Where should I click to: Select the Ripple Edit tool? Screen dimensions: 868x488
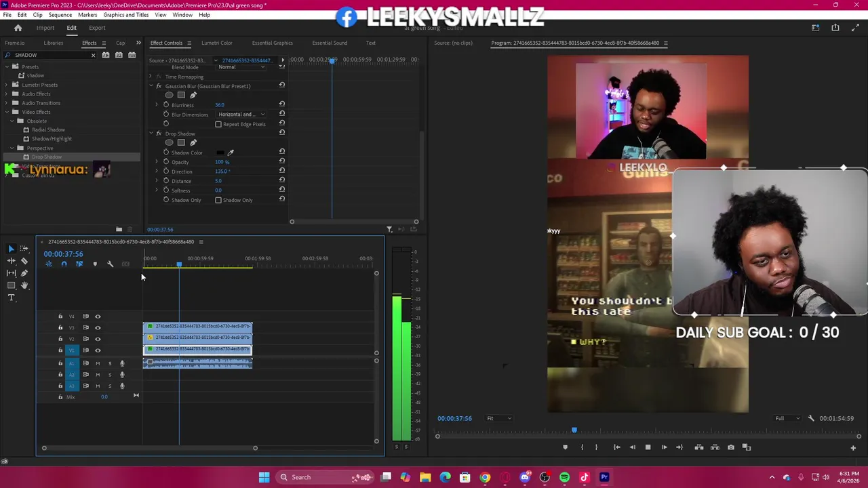11,261
